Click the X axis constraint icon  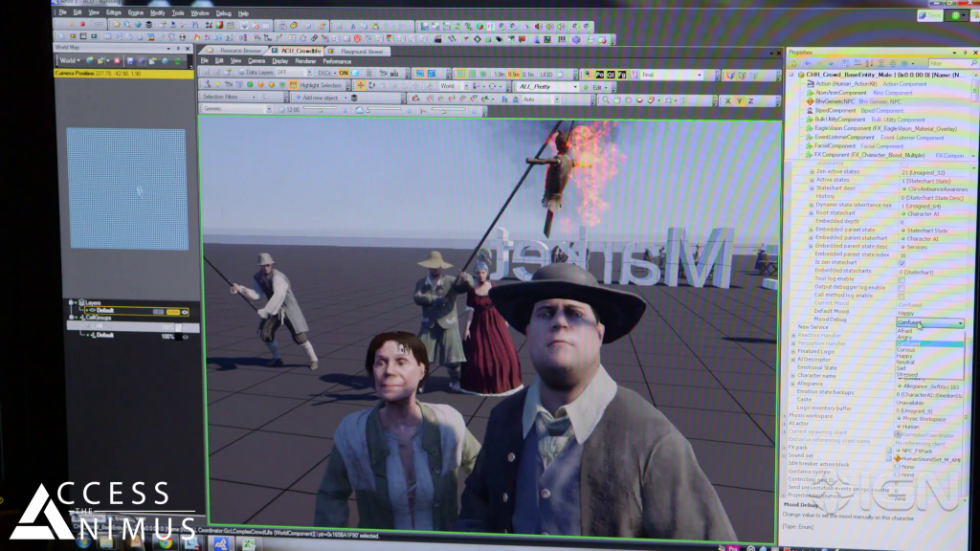728,99
